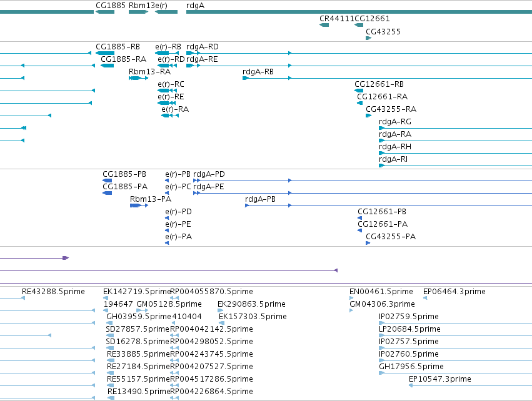Viewport: 532px width, 401px height.
Task: Open the rdgA-RB transcript label
Action: tap(258, 72)
